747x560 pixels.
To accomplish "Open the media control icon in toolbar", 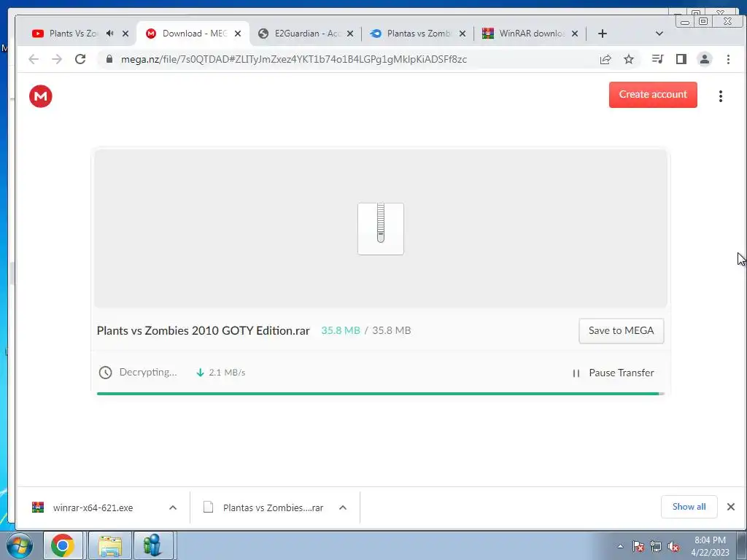I will [657, 59].
